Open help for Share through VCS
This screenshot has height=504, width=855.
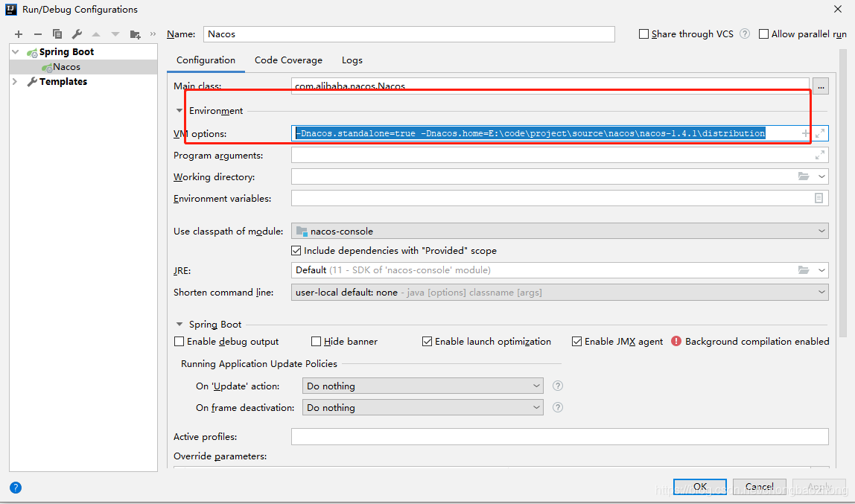coord(745,34)
